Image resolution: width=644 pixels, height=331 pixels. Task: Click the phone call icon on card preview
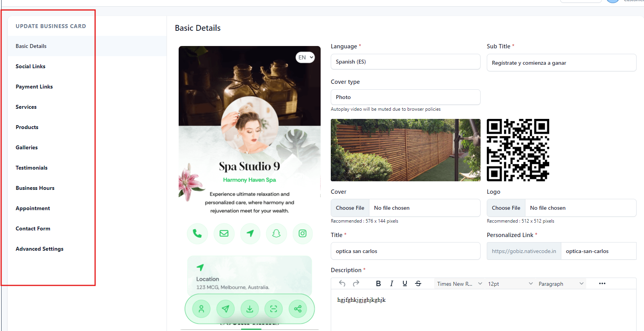(197, 234)
